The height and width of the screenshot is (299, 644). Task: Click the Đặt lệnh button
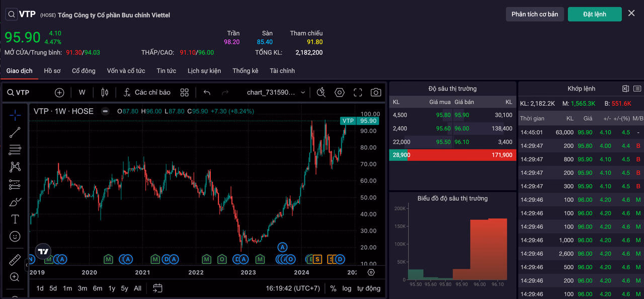point(595,14)
